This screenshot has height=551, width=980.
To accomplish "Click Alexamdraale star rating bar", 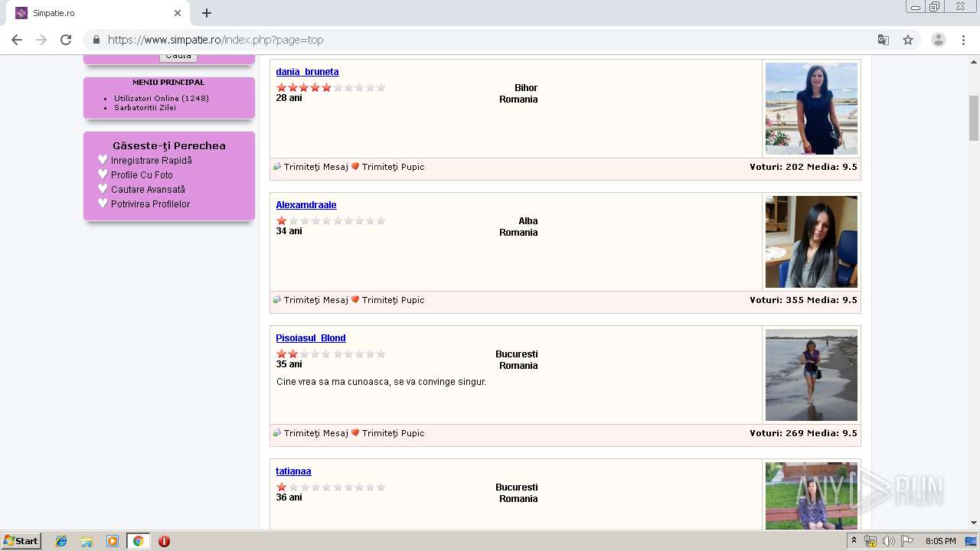I will (x=331, y=220).
